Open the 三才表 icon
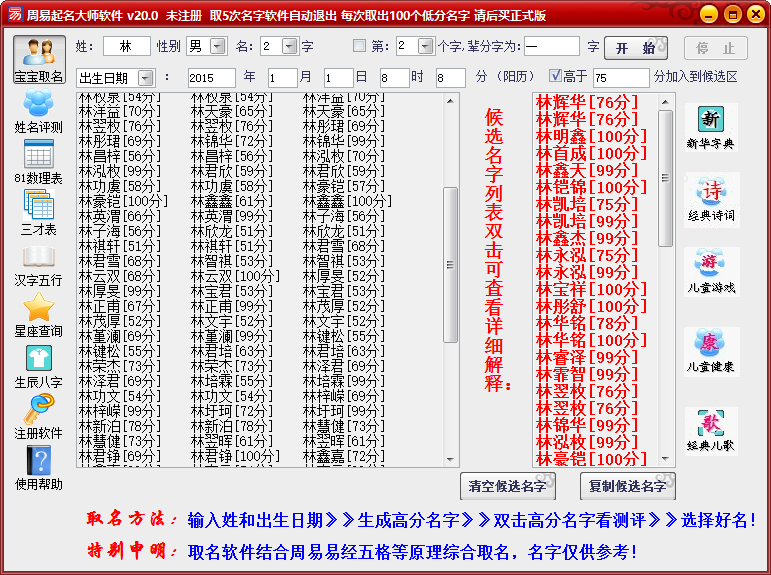This screenshot has width=771, height=575. click(x=38, y=211)
